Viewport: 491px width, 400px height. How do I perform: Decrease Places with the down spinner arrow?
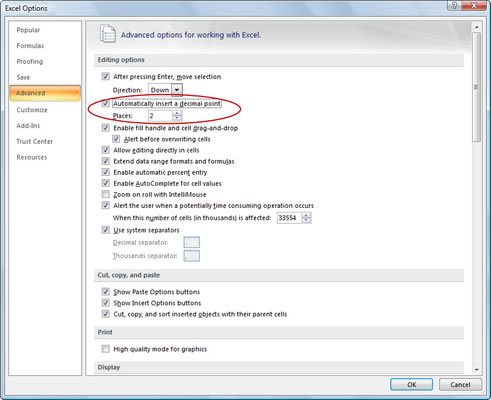point(177,118)
